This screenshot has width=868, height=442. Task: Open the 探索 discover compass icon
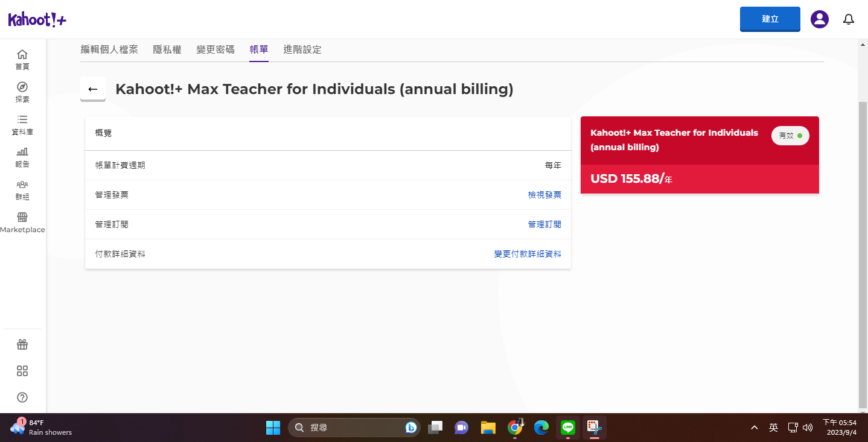click(22, 92)
